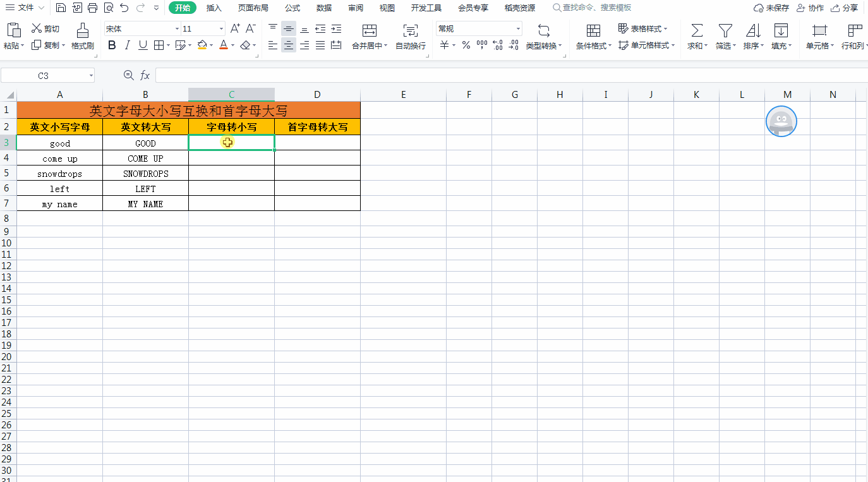Click the 协作 collaborate button
Screen dimensions: 868x482
(x=810, y=8)
